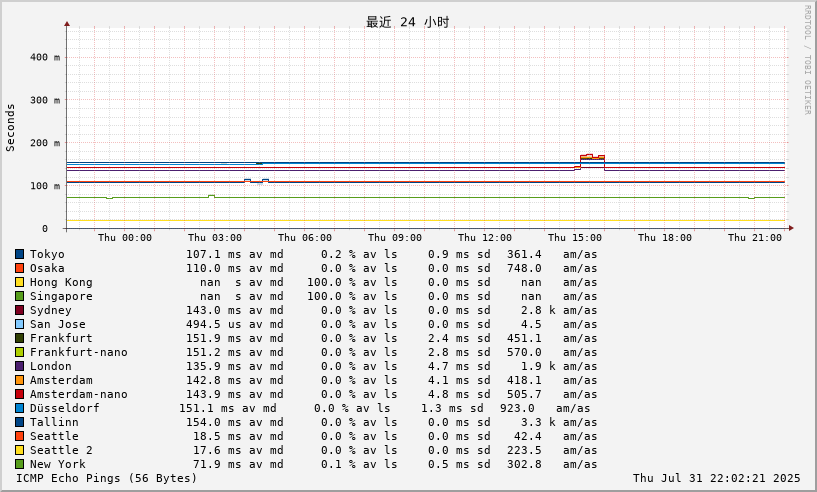The width and height of the screenshot is (817, 492).
Task: Click the Tallinn legend color swatch
Action: click(x=19, y=423)
